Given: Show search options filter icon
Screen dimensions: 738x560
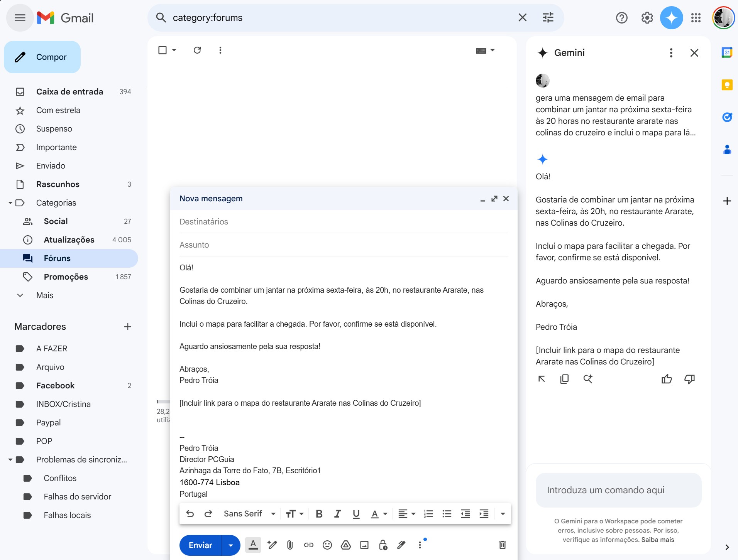Looking at the screenshot, I should (x=548, y=18).
